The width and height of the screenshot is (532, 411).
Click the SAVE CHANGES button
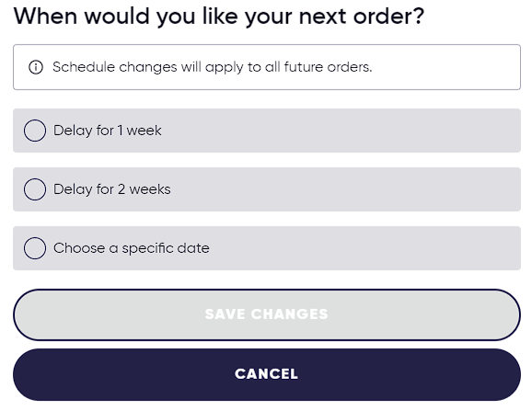click(x=267, y=314)
